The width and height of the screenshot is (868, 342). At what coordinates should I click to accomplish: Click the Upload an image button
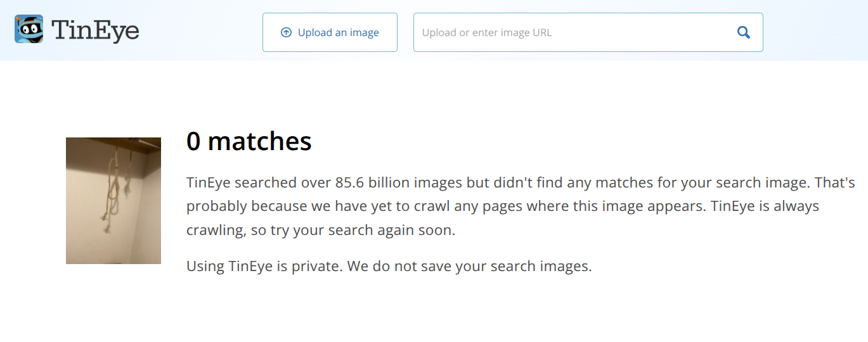(x=330, y=32)
